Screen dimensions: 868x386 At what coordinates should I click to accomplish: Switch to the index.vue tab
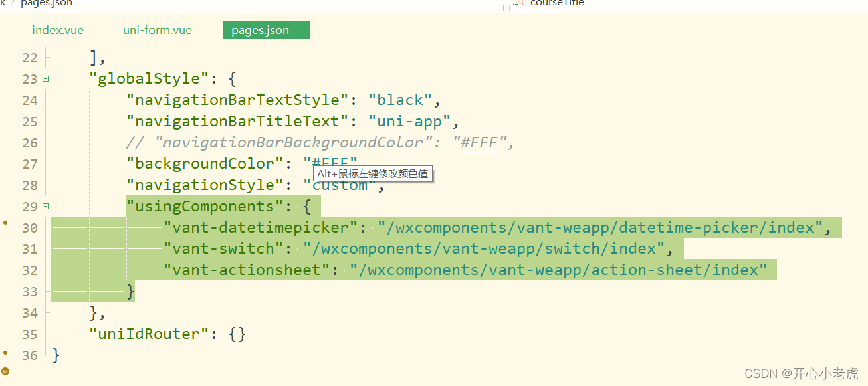tap(57, 29)
